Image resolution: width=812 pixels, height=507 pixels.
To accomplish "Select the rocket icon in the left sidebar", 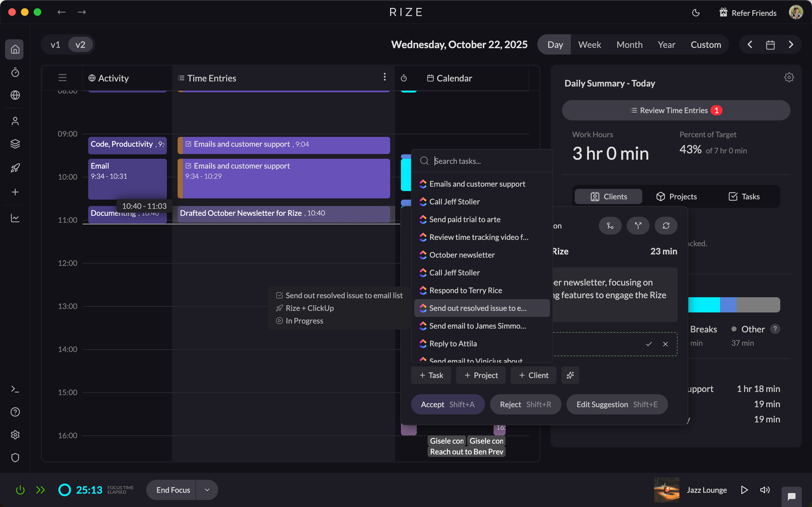I will pyautogui.click(x=15, y=168).
